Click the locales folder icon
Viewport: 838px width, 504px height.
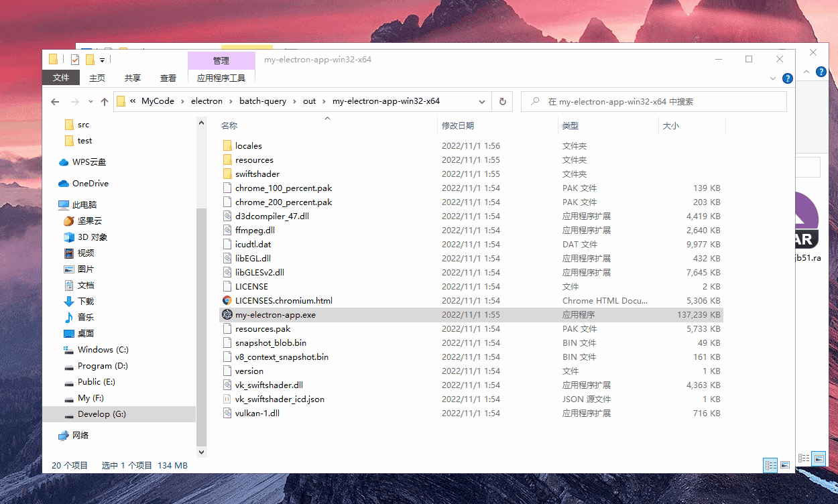[227, 145]
